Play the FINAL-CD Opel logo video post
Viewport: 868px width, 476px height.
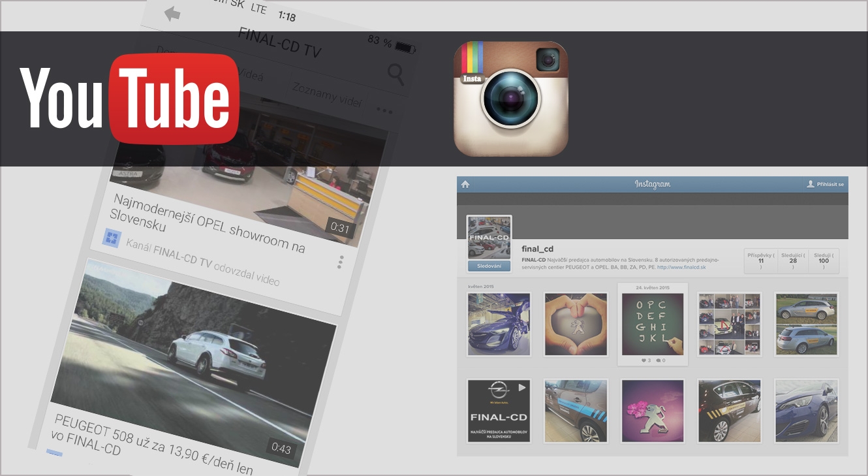point(499,411)
